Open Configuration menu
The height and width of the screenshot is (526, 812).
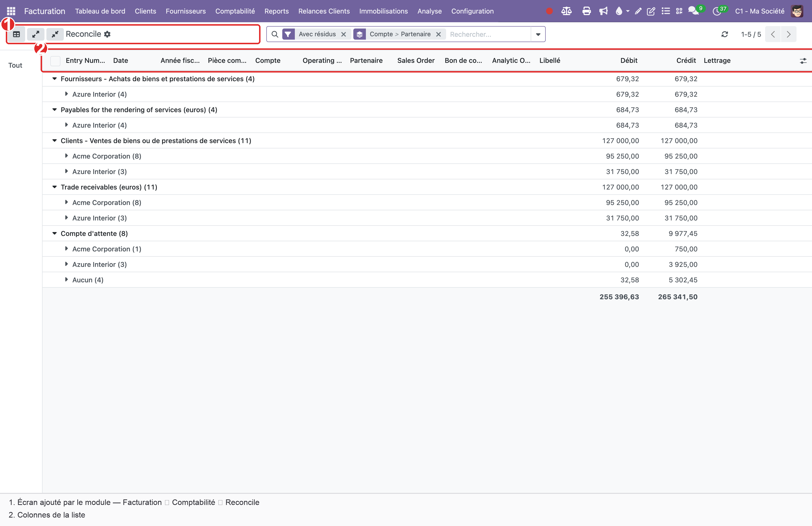[x=472, y=11]
